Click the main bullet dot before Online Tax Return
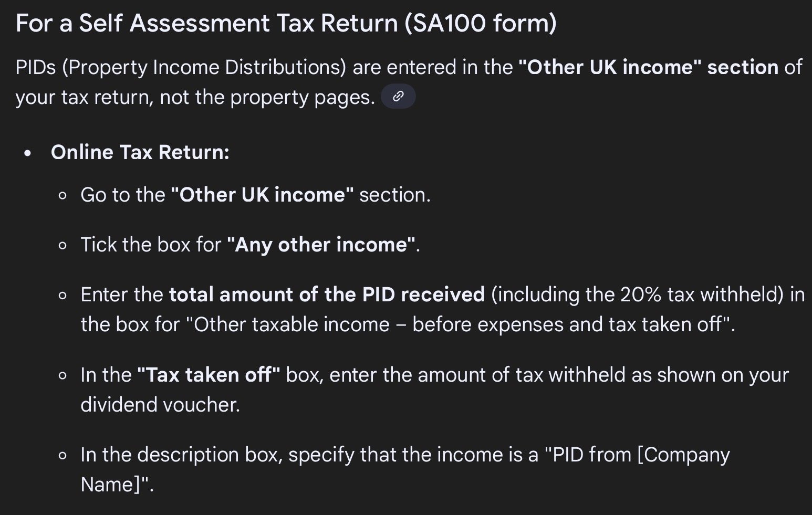Image resolution: width=812 pixels, height=515 pixels. pos(28,153)
